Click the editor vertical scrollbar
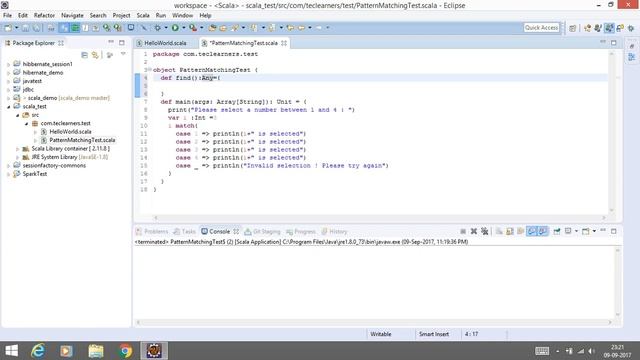 [x=611, y=131]
